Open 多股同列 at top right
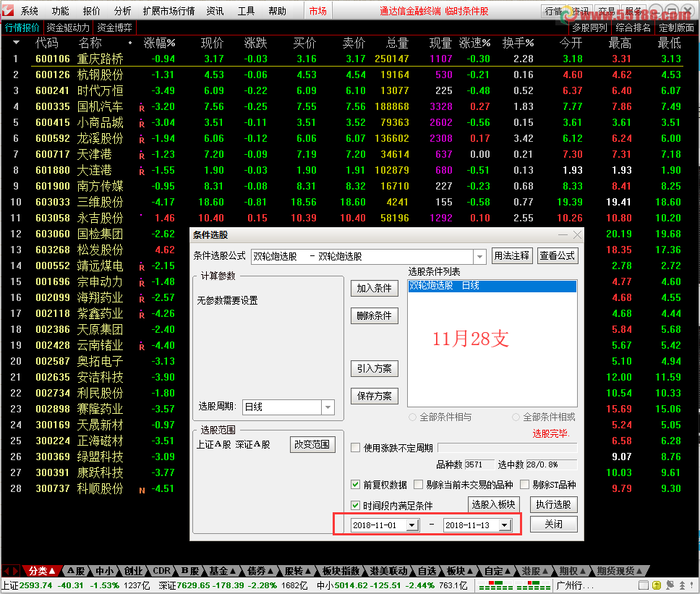 [589, 27]
